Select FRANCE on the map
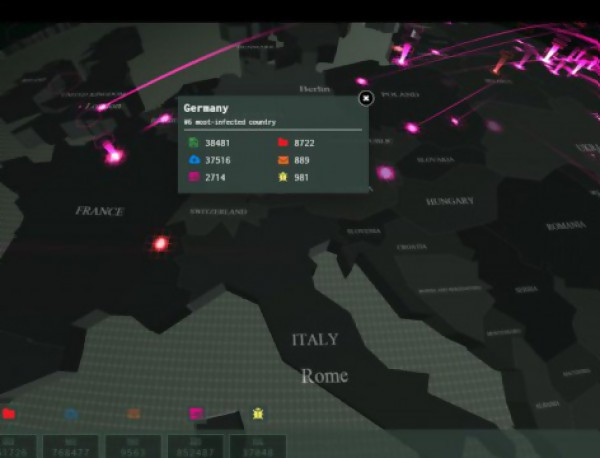 [x=99, y=211]
